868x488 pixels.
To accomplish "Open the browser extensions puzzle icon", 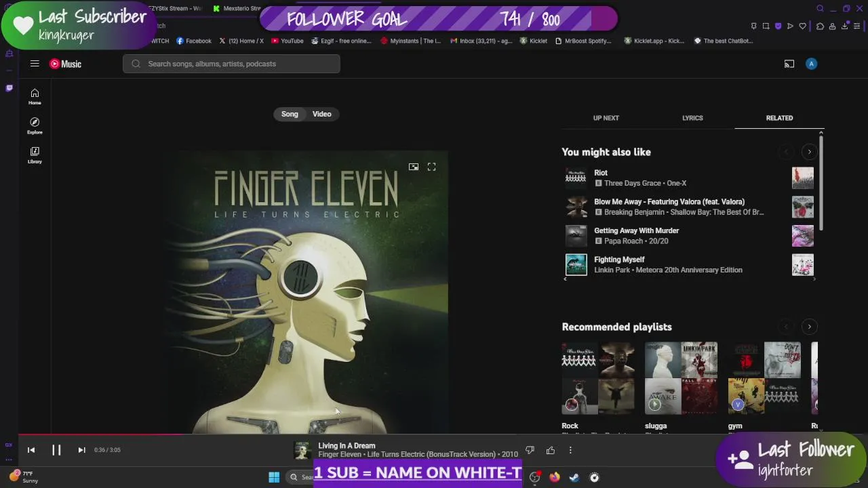I will pos(820,26).
